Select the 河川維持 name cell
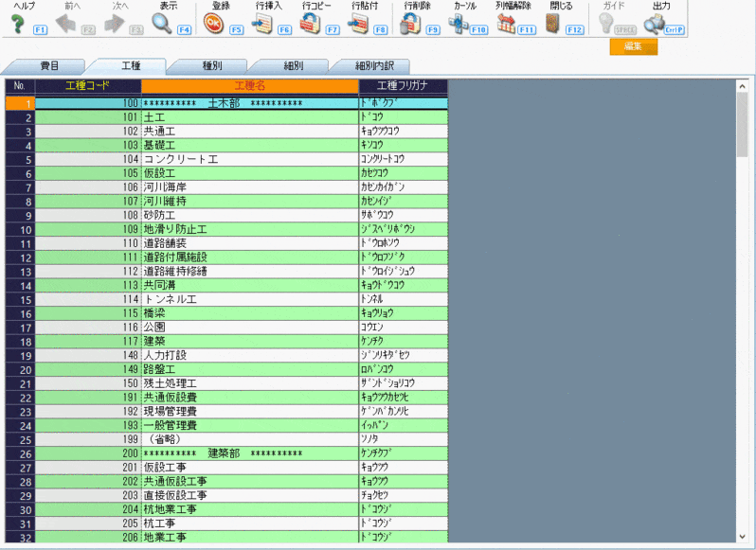This screenshot has width=756, height=550. (x=250, y=201)
